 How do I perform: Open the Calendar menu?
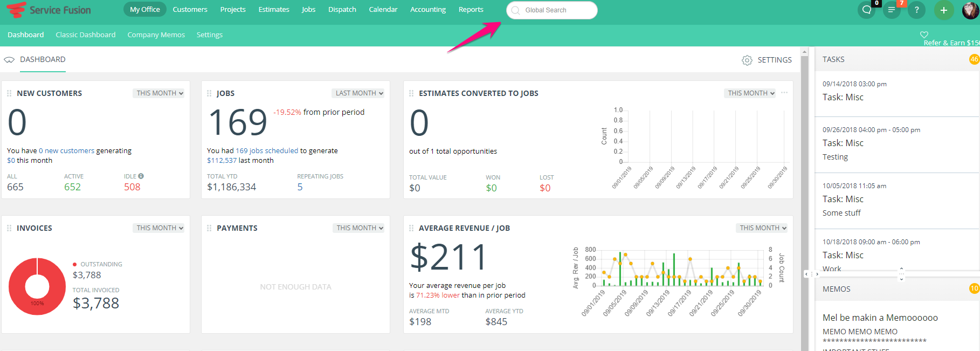tap(383, 10)
